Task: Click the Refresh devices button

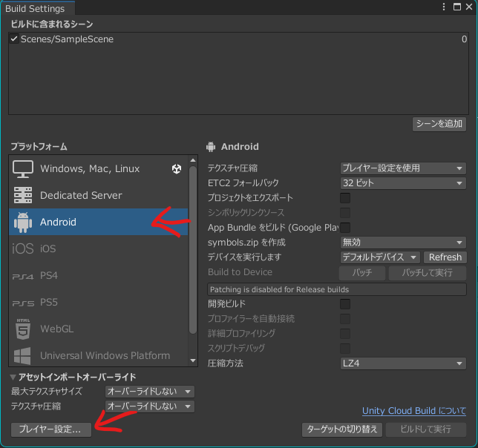Action: [445, 257]
